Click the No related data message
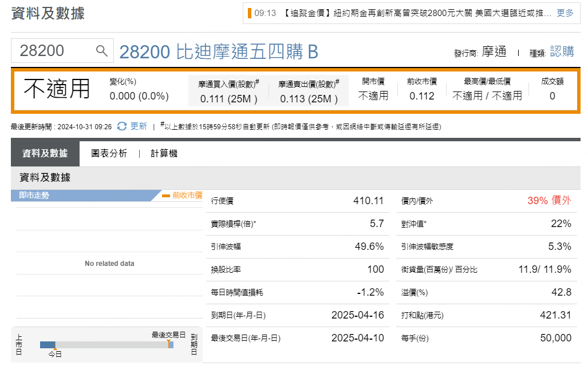The image size is (588, 366). (x=109, y=264)
